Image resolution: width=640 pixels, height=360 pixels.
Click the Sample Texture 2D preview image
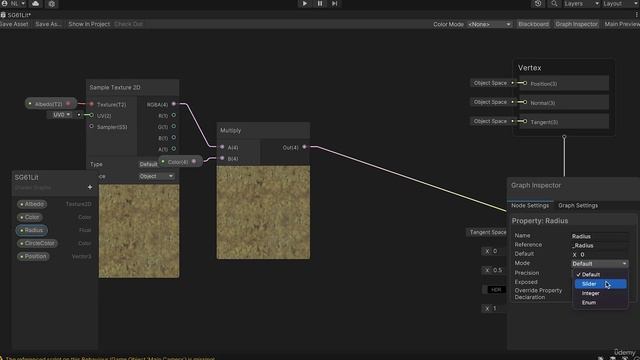pos(139,231)
